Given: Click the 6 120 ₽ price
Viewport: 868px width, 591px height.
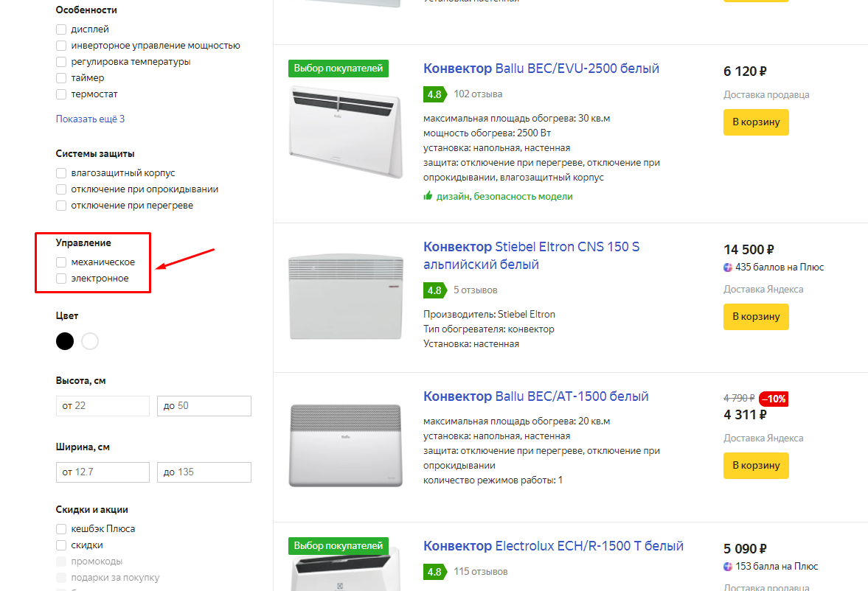Looking at the screenshot, I should coord(745,71).
